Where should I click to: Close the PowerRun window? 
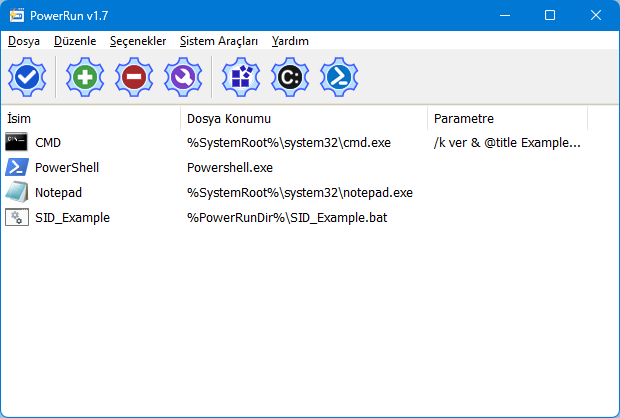[596, 15]
